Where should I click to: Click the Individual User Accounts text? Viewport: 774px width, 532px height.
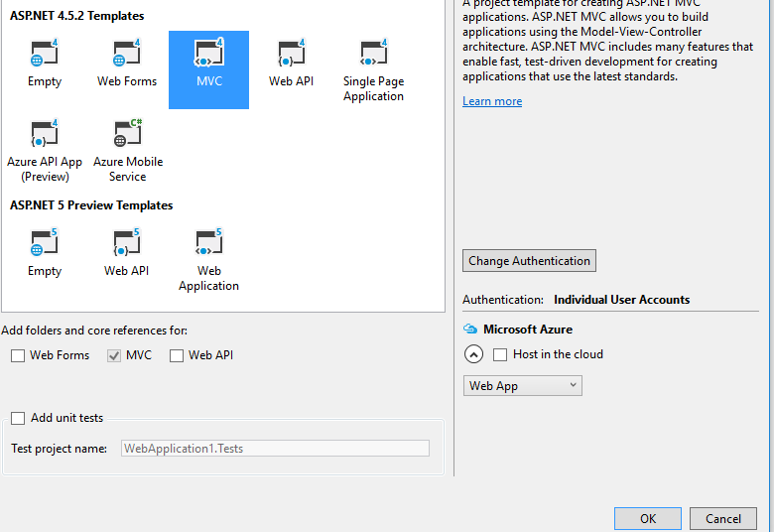(x=621, y=300)
